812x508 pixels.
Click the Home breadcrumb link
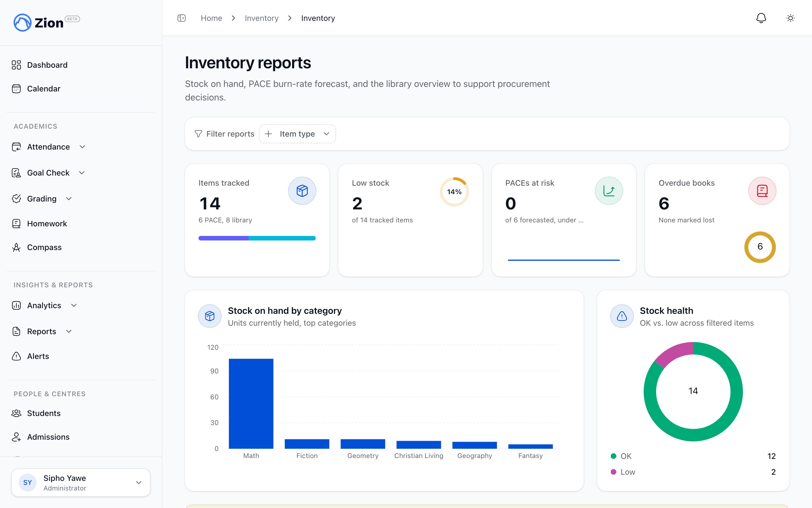click(211, 18)
